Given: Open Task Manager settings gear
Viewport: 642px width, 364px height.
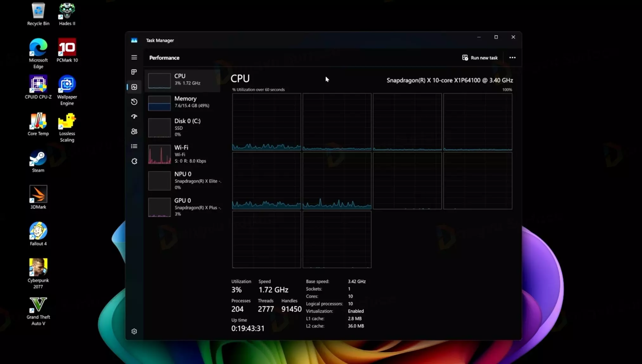Looking at the screenshot, I should (x=134, y=331).
